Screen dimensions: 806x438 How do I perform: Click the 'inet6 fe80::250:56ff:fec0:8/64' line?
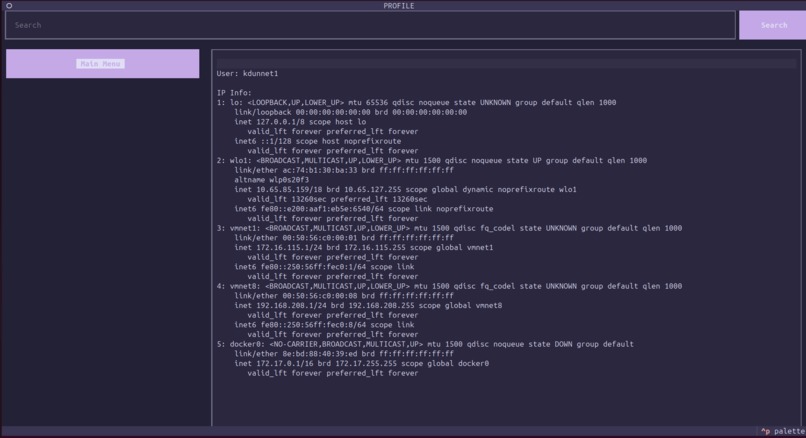[x=324, y=325]
